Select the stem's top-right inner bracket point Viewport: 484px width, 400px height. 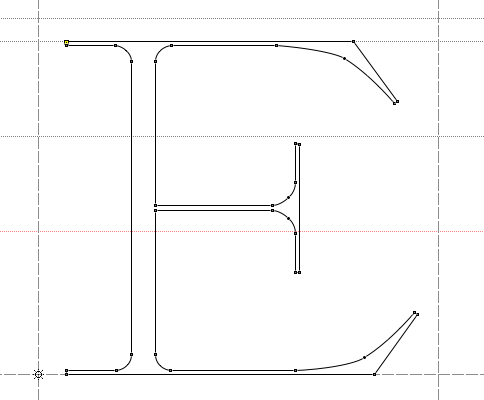155,62
